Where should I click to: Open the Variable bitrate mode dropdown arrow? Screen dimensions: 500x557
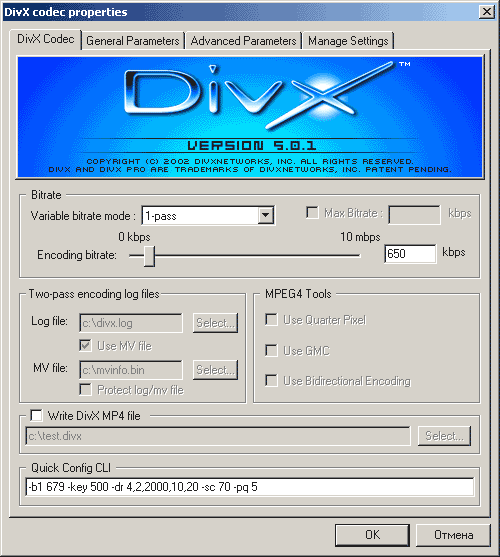coord(265,215)
